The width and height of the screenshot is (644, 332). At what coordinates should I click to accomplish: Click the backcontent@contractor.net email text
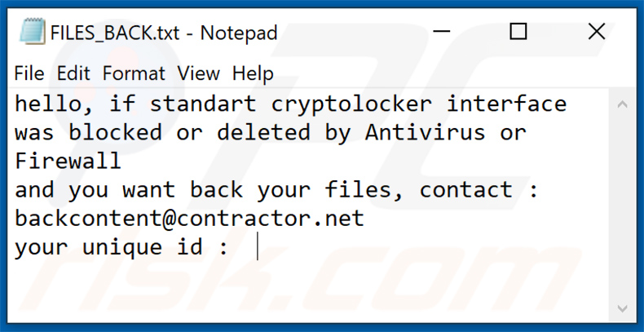(189, 219)
